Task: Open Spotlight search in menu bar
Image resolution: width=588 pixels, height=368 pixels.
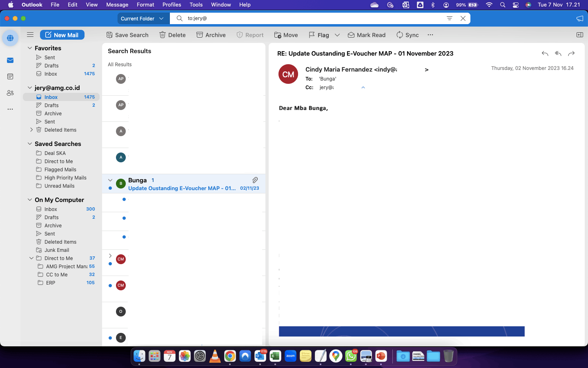Action: (503, 4)
